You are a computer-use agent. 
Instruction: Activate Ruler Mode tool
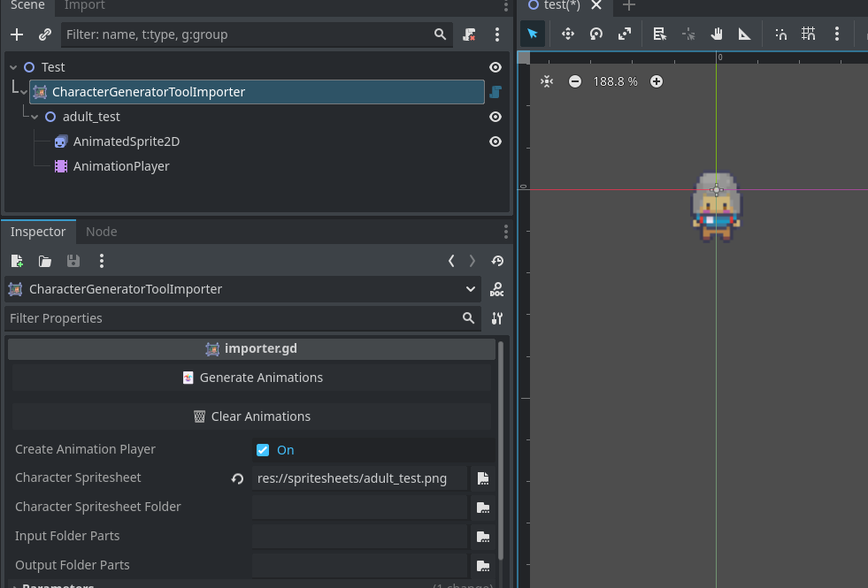click(744, 34)
